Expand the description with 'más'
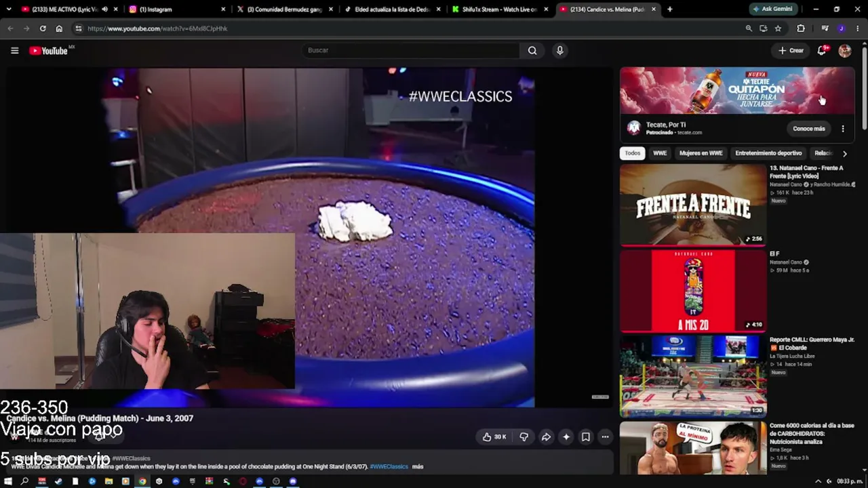Screen dimensions: 868x488 tap(418, 466)
